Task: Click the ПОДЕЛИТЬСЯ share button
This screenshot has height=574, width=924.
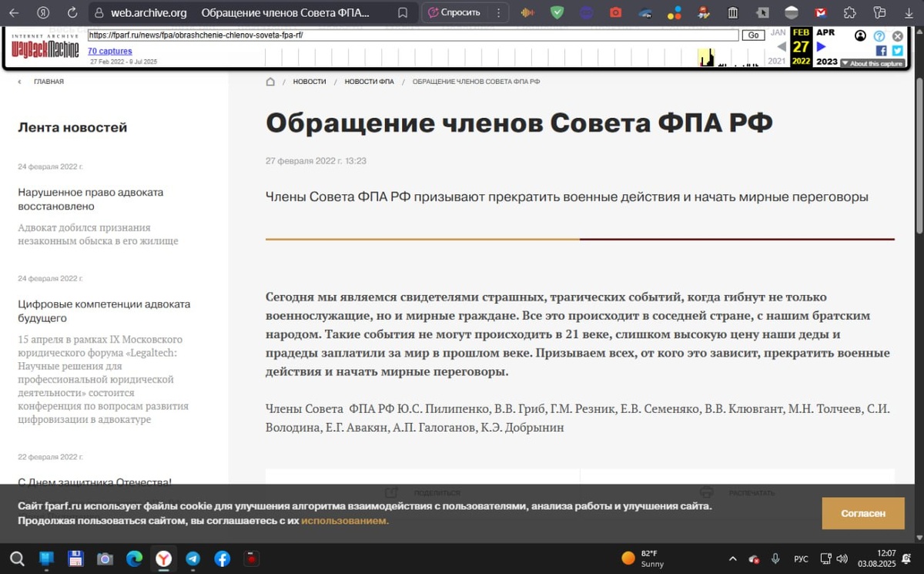Action: click(423, 492)
